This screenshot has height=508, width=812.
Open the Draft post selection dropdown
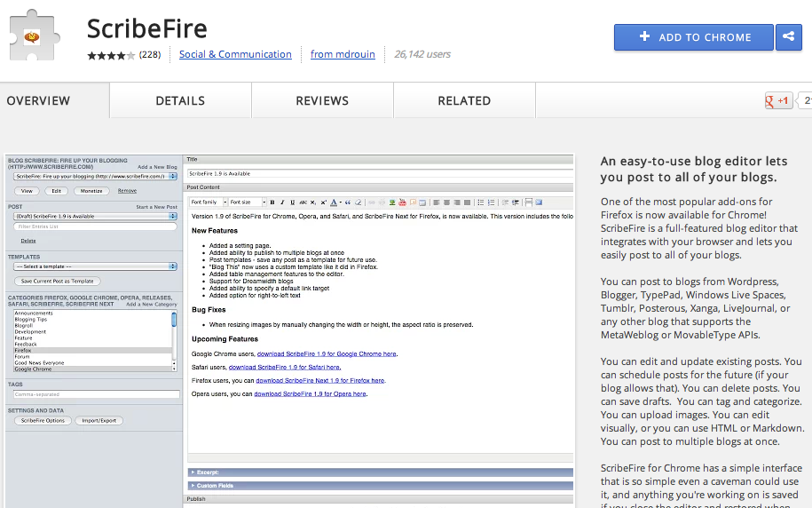point(95,216)
